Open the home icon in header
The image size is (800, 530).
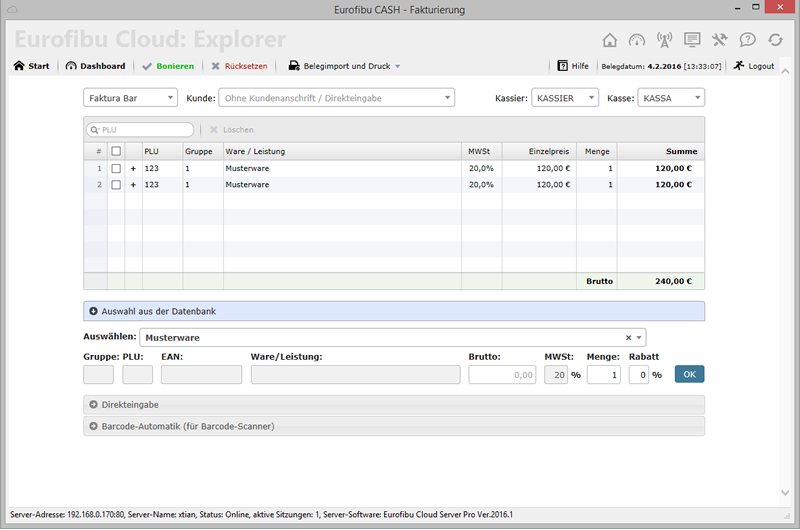[609, 40]
